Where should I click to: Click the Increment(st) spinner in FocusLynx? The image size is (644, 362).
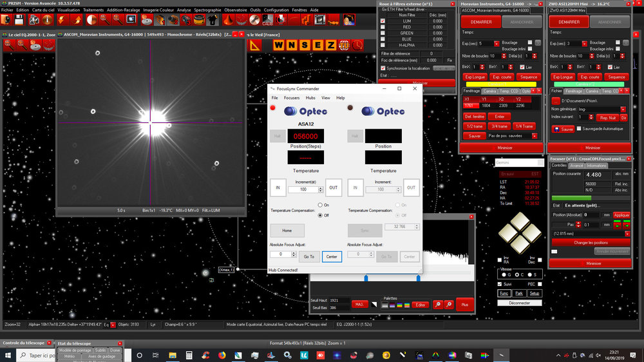(321, 189)
